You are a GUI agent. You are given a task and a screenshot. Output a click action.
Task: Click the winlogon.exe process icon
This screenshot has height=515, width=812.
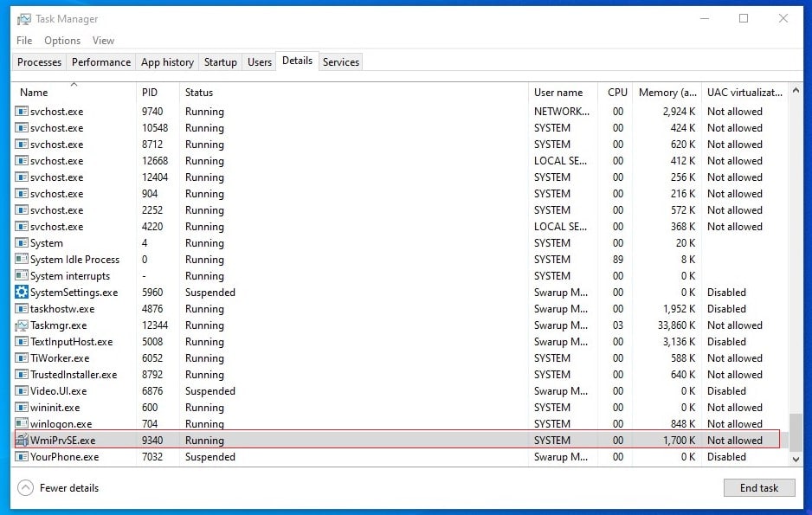coord(22,424)
